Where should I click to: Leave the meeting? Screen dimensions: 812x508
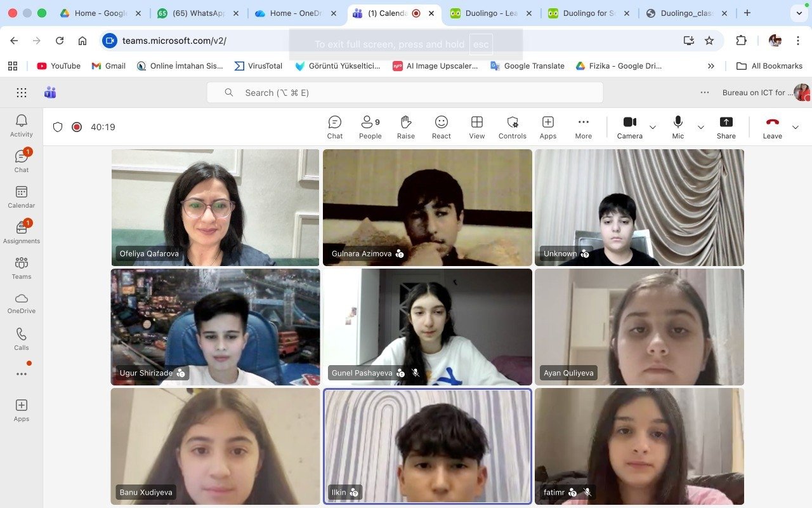(772, 127)
